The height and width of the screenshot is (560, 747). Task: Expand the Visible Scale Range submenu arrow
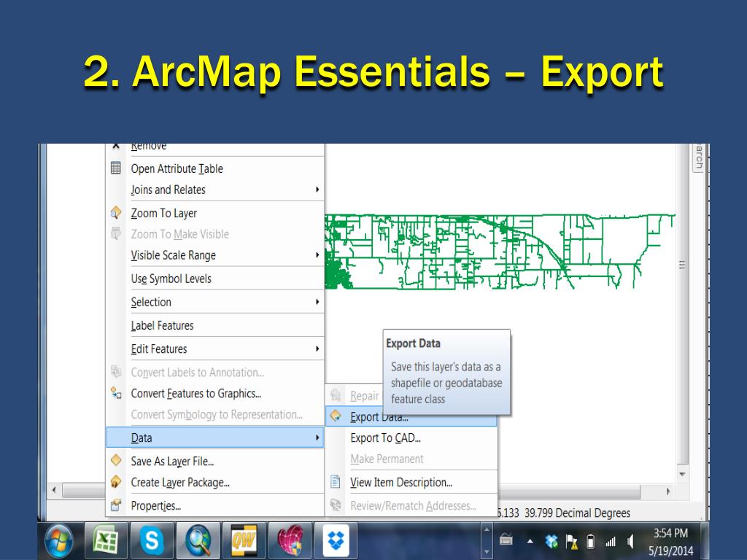(317, 254)
